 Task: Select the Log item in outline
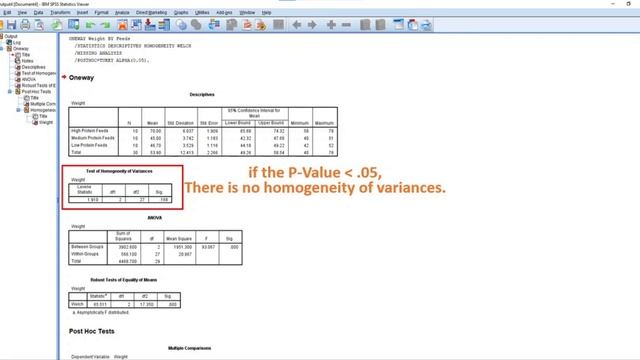coord(16,42)
